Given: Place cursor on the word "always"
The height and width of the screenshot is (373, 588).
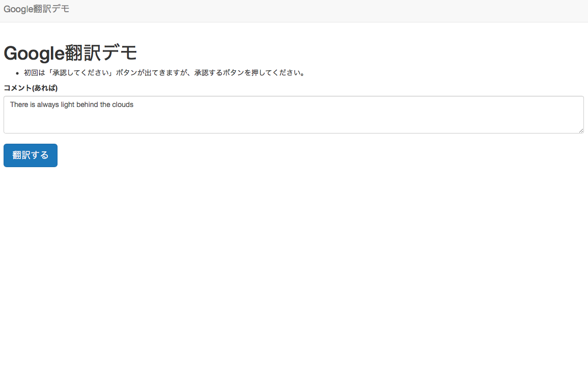Looking at the screenshot, I should point(48,104).
